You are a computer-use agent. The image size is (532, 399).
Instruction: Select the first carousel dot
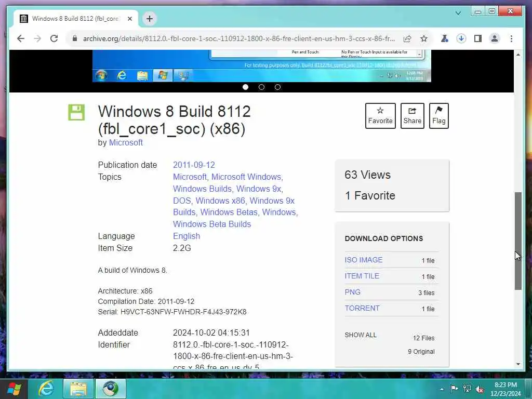[x=245, y=87]
